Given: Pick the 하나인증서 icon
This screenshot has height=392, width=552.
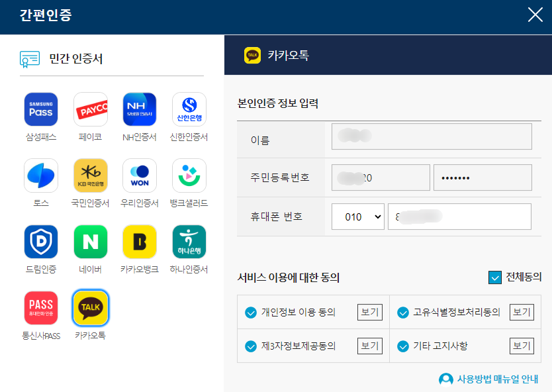Looking at the screenshot, I should coord(189,242).
